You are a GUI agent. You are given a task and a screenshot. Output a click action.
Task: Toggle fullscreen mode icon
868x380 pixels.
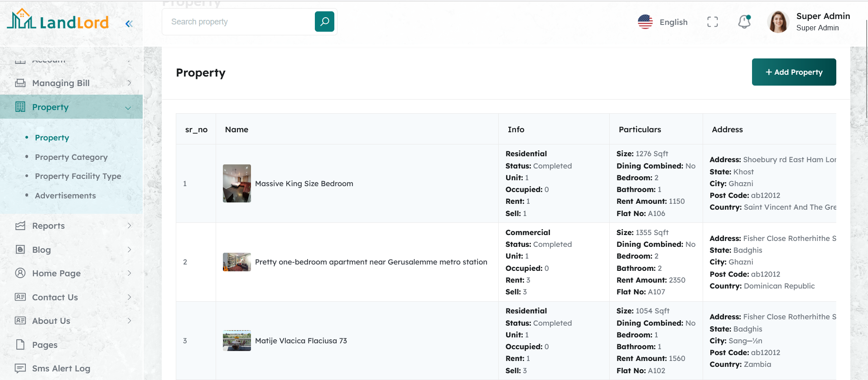(x=712, y=22)
